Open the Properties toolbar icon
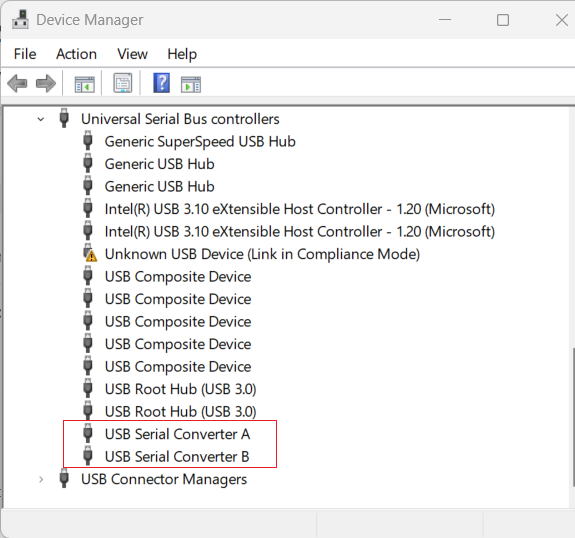 coord(122,83)
